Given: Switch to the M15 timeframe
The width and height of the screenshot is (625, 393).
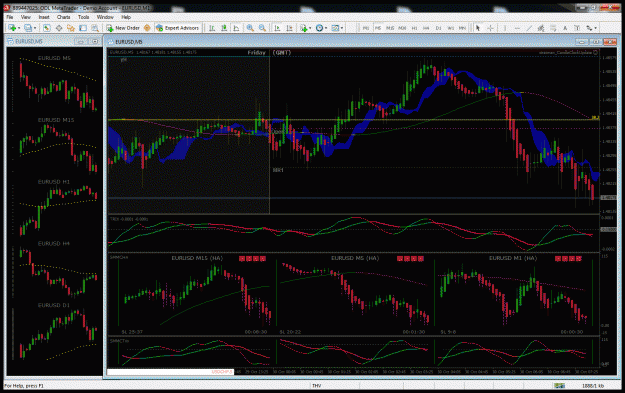Looking at the screenshot, I should [x=390, y=28].
